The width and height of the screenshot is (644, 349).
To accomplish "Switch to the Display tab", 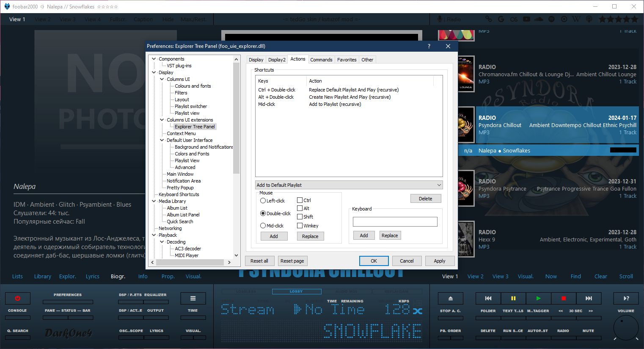I will (256, 60).
